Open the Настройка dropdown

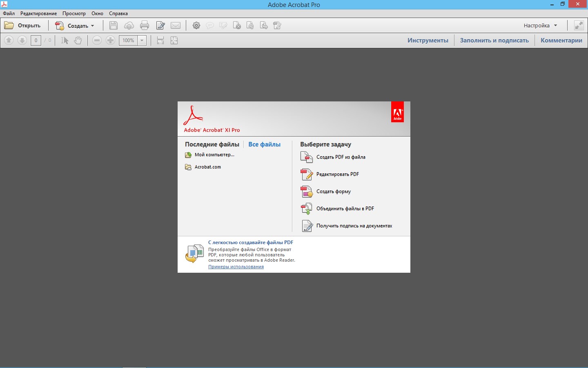click(x=540, y=25)
